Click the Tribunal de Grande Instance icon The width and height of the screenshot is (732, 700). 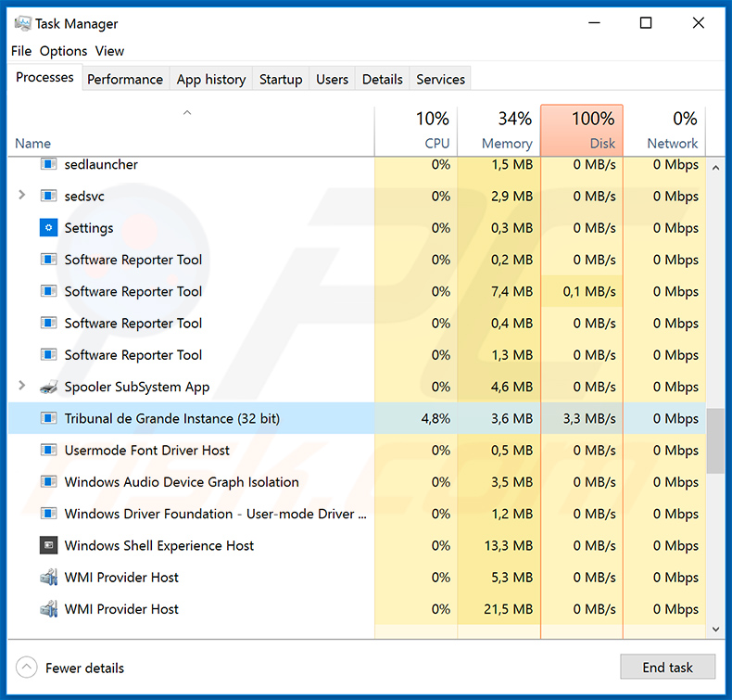[x=48, y=418]
